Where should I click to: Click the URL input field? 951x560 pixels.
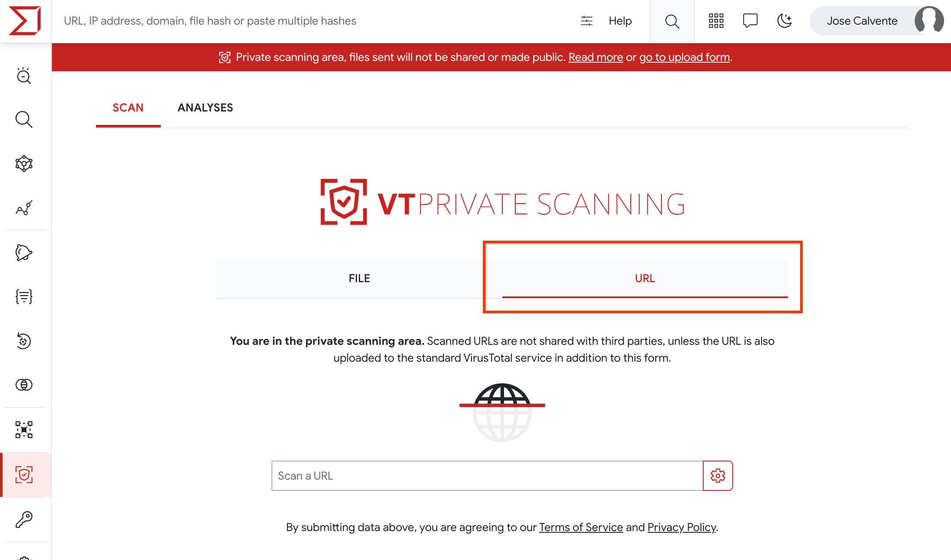point(488,475)
